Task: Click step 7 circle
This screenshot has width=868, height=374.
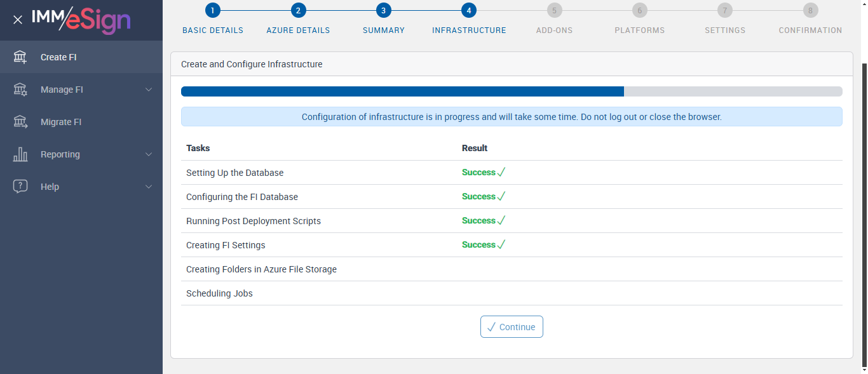Action: coord(725,10)
